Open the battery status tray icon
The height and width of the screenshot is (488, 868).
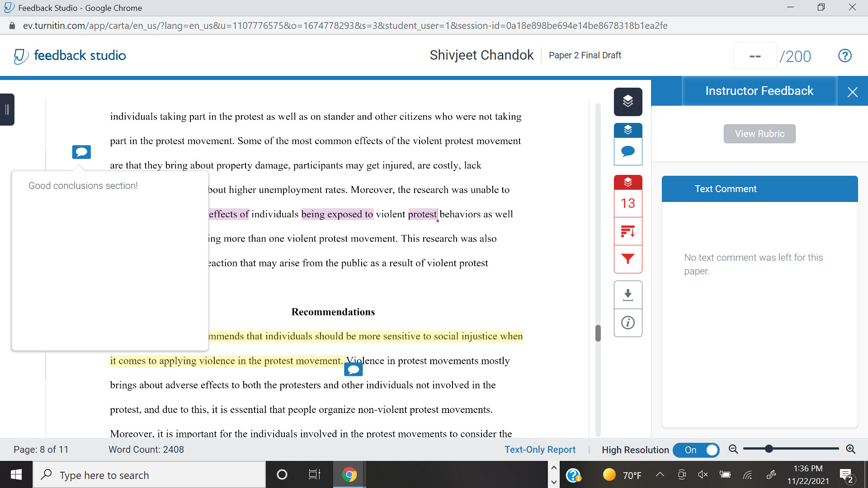click(x=725, y=474)
